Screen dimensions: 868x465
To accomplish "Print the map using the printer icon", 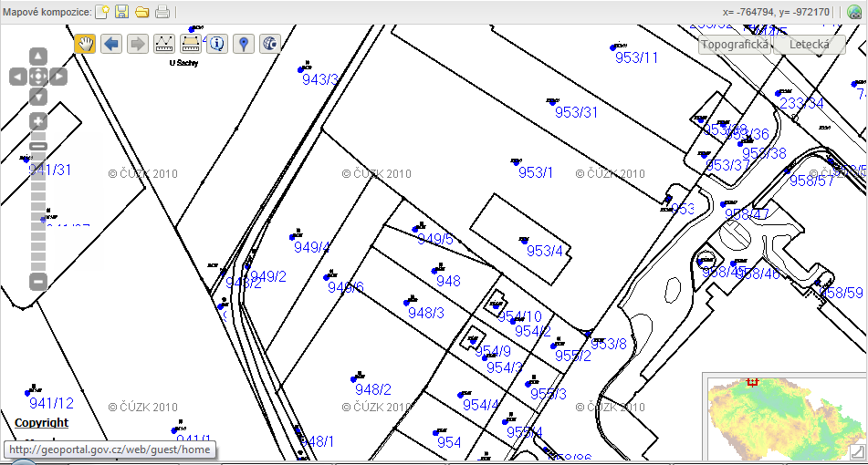I will (162, 12).
